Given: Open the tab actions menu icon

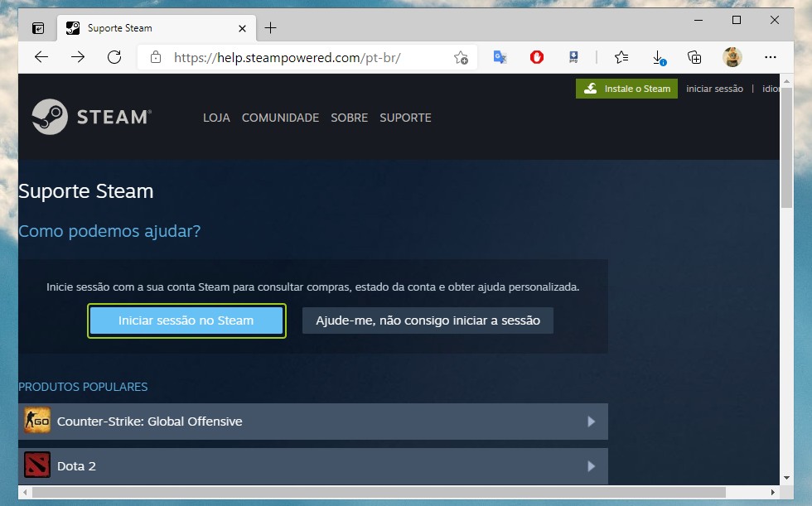Looking at the screenshot, I should click(38, 28).
